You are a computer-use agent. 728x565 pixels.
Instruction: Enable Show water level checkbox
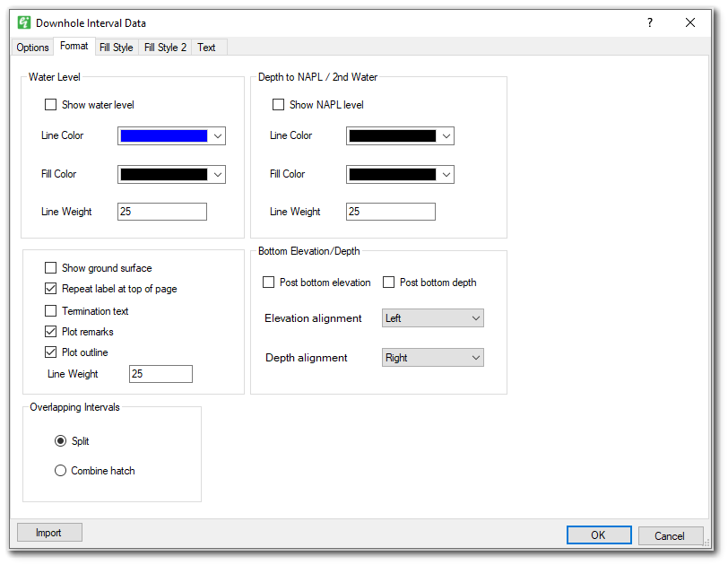(x=50, y=104)
